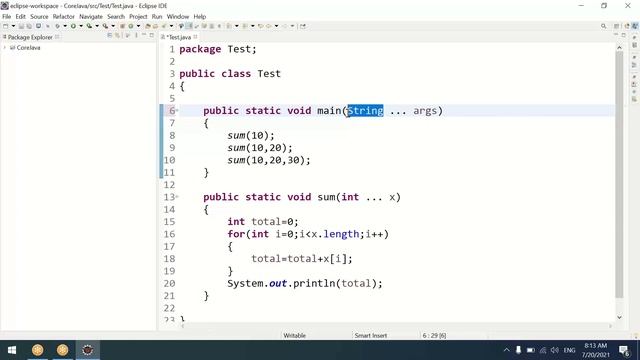
Task: Open the New Java Class dropdown arrow
Action: pos(138,26)
